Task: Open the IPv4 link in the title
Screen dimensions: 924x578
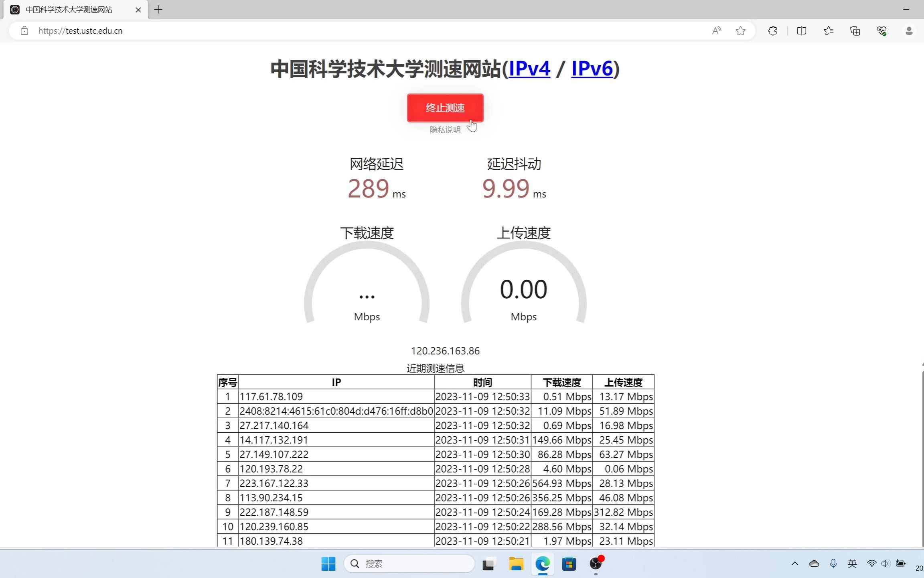Action: point(529,69)
